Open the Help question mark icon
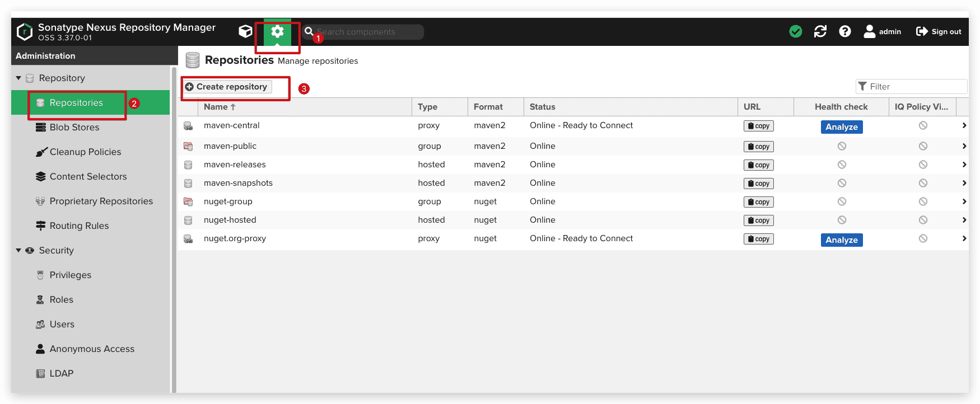The height and width of the screenshot is (404, 980). click(844, 31)
